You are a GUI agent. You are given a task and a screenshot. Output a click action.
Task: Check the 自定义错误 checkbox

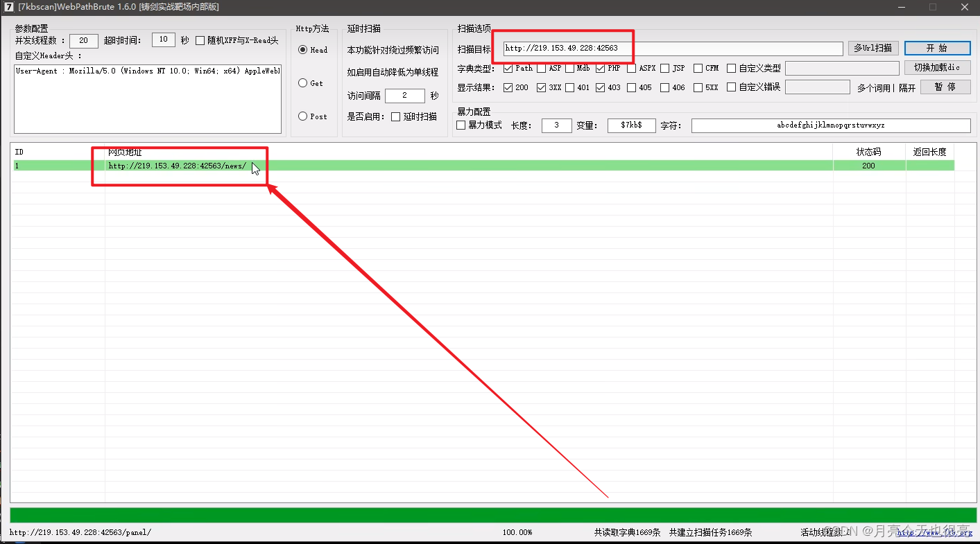(732, 87)
